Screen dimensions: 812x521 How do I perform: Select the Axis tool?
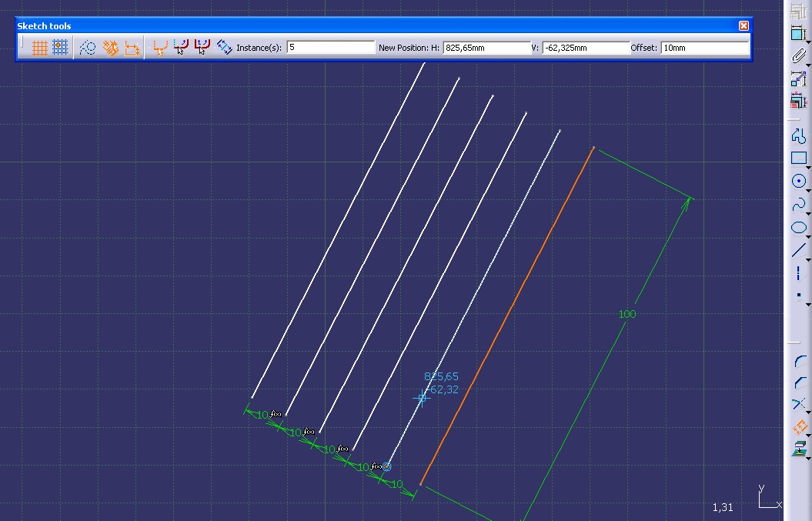point(799,273)
